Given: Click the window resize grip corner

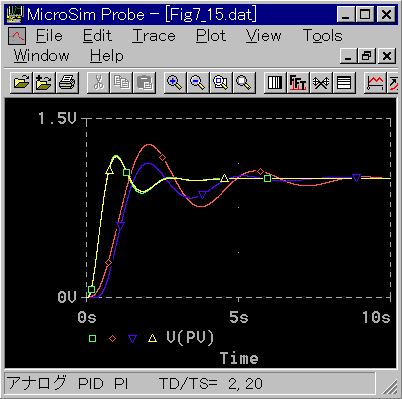Looking at the screenshot, I should (x=389, y=387).
